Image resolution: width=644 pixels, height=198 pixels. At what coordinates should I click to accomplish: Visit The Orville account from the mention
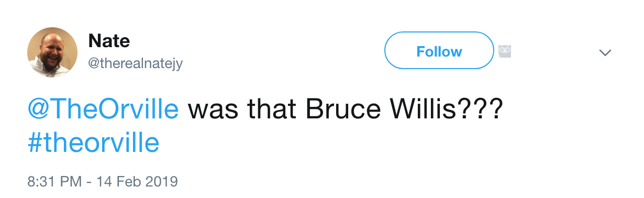[103, 110]
